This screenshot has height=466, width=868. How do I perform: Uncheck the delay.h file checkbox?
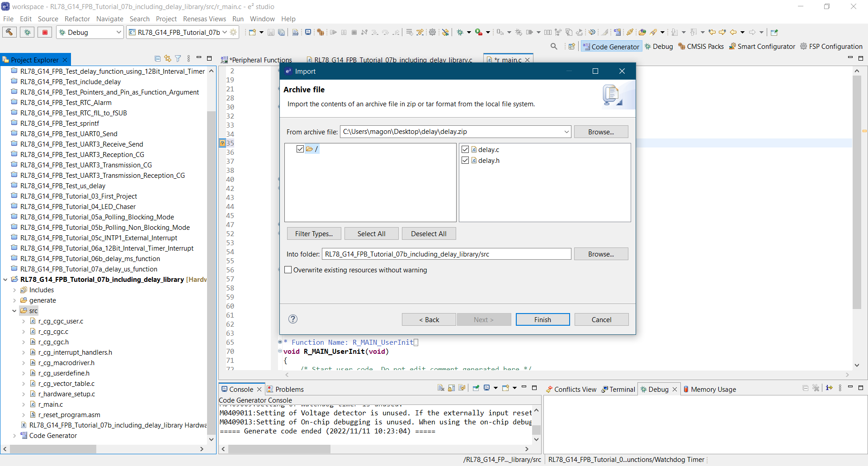click(x=465, y=161)
